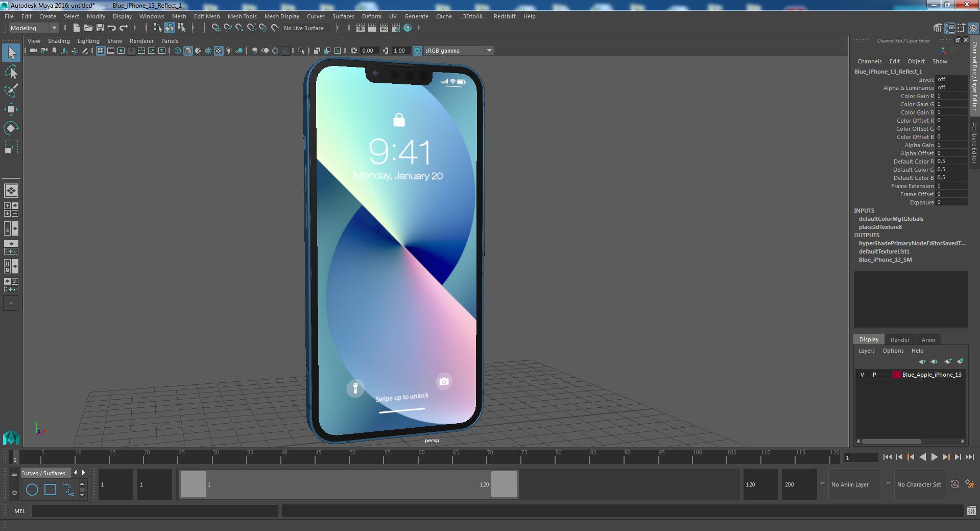Image resolution: width=980 pixels, height=531 pixels.
Task: Open the Shading panel menu
Action: point(59,41)
